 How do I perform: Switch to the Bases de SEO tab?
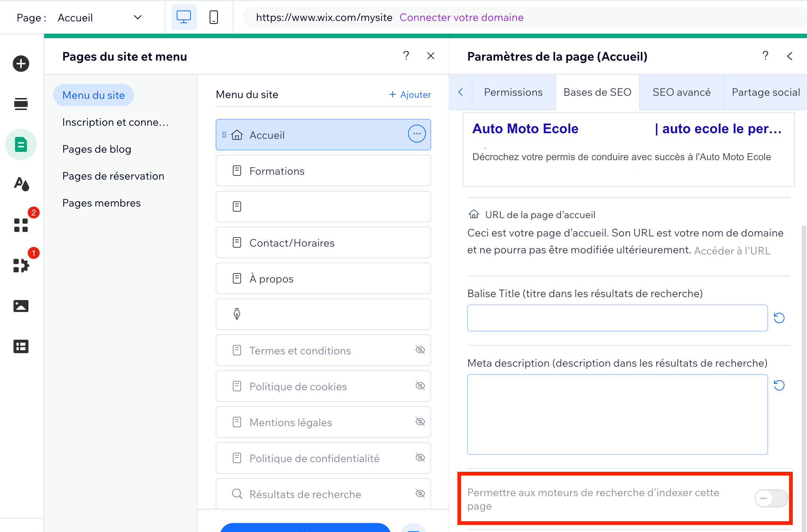tap(597, 92)
